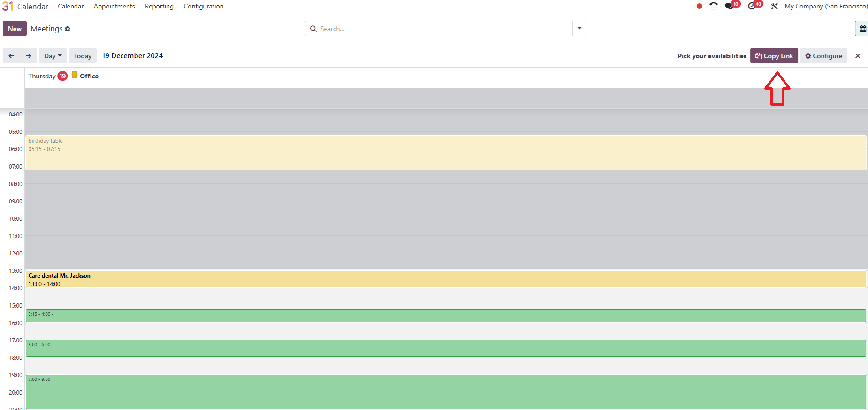Open the birthday table event

pyautogui.click(x=446, y=153)
